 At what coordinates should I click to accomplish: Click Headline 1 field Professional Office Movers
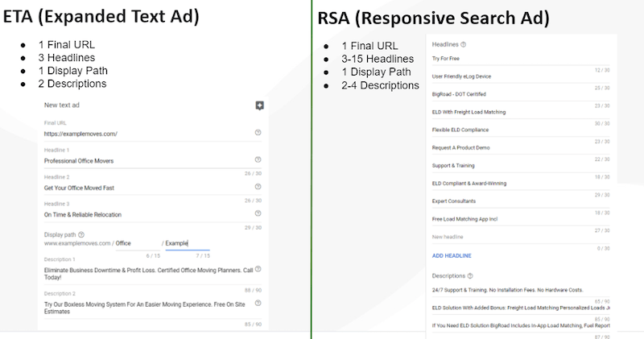pyautogui.click(x=153, y=161)
